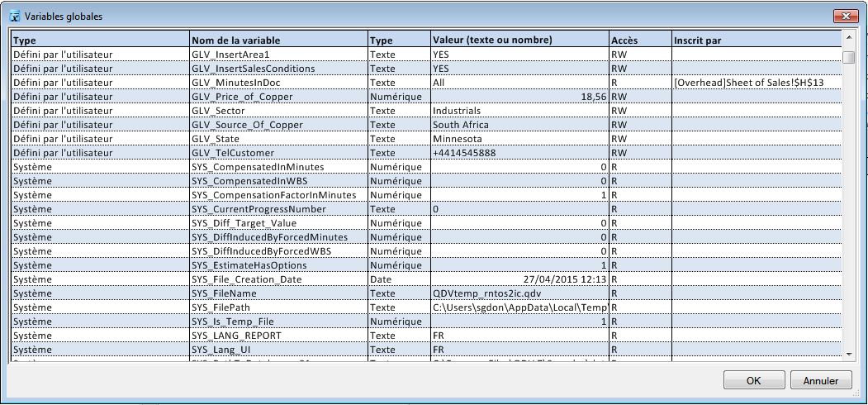Click the dialog title bar app icon

click(x=15, y=17)
